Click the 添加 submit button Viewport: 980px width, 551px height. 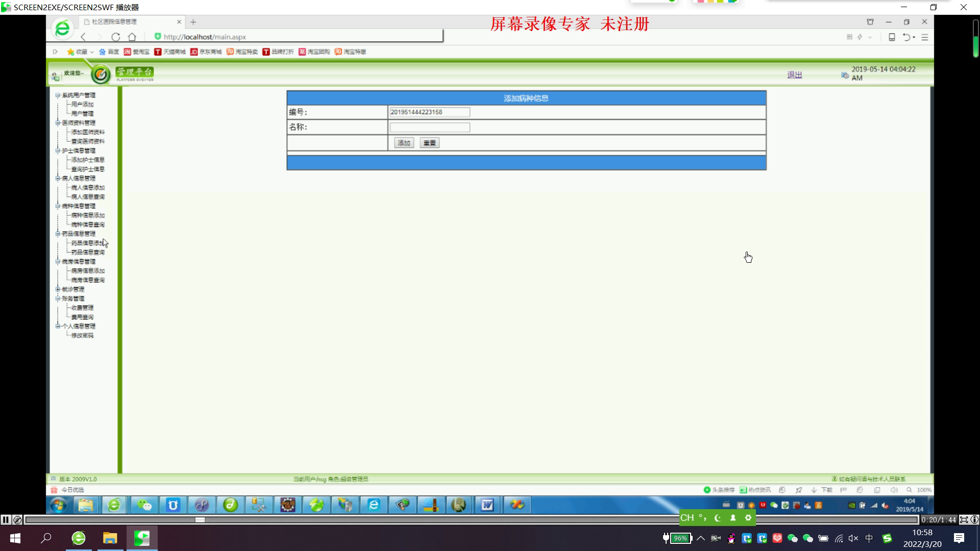(404, 143)
